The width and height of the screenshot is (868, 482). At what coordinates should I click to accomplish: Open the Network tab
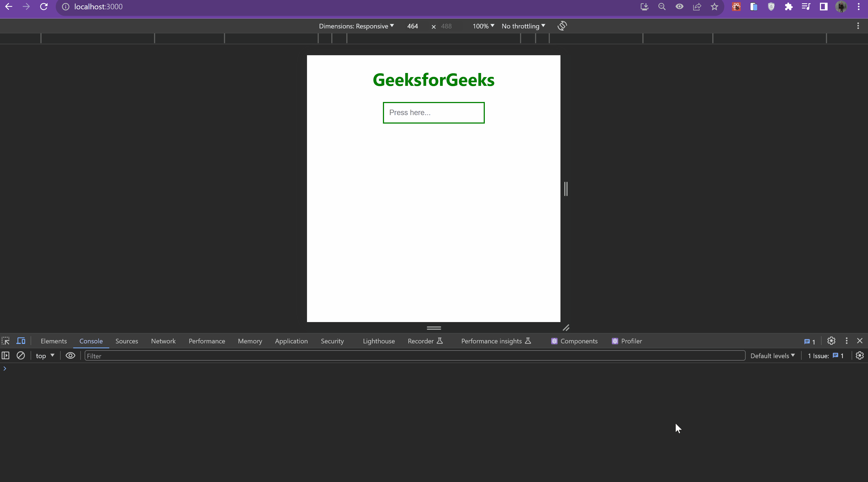tap(163, 341)
